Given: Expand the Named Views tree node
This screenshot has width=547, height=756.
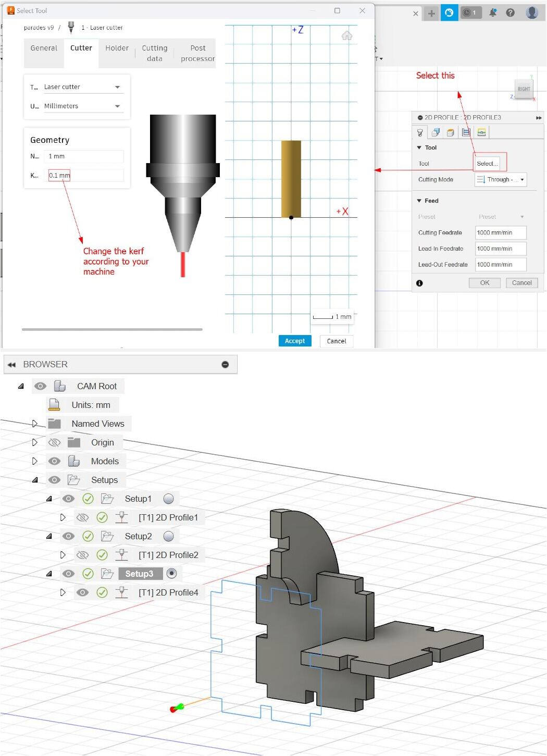Looking at the screenshot, I should click(x=34, y=424).
